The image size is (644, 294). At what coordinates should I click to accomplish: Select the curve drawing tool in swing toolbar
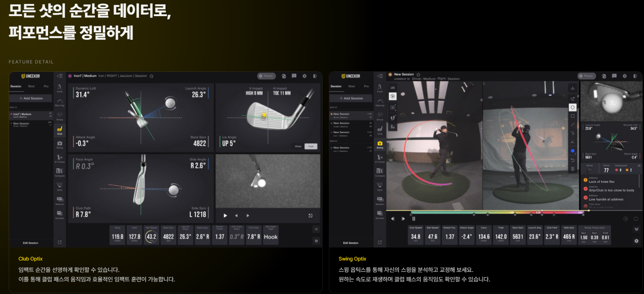[573, 133]
